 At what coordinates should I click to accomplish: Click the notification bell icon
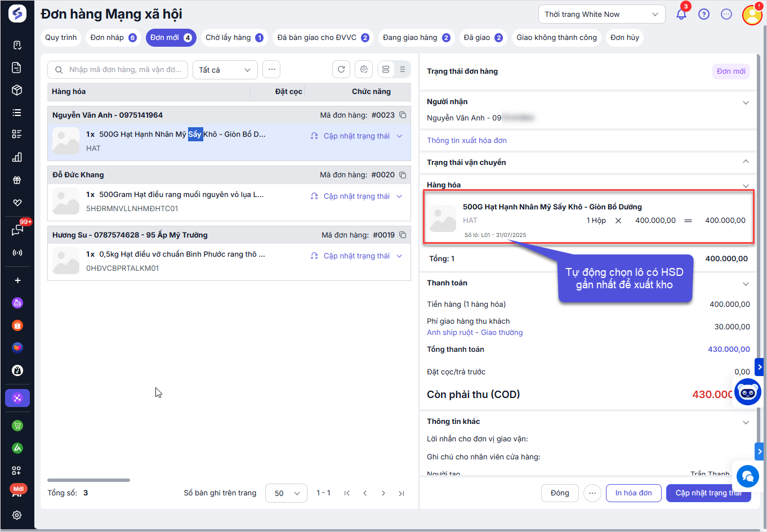[681, 15]
